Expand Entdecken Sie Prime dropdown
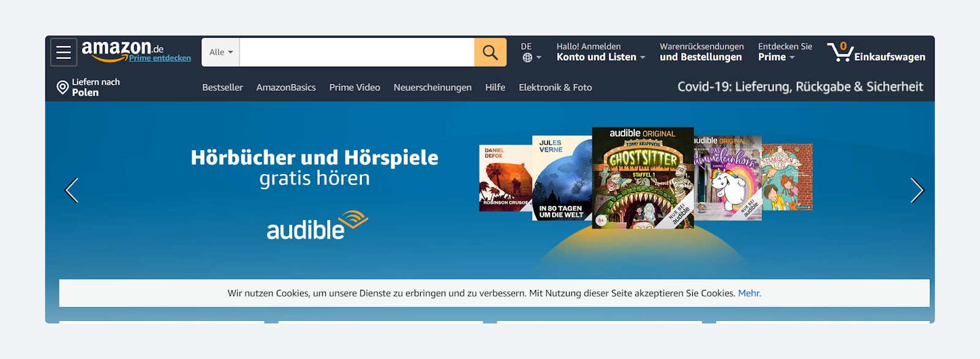980x359 pixels. [785, 52]
